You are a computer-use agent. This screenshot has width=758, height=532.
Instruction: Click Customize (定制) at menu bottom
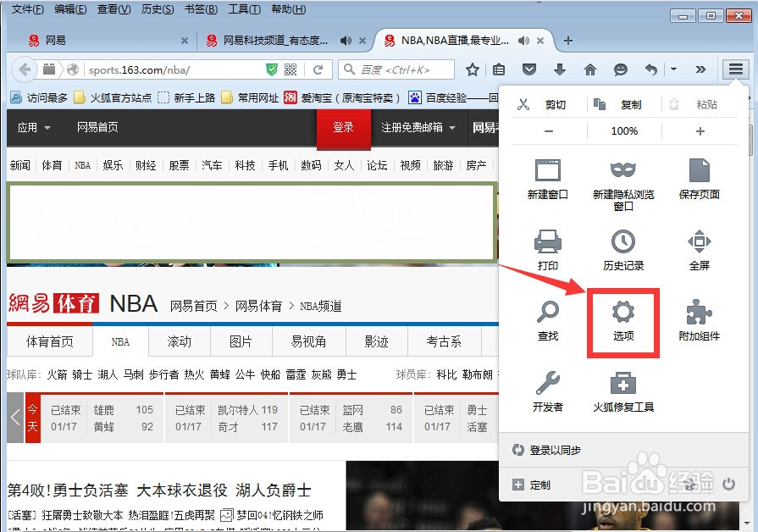coord(531,485)
